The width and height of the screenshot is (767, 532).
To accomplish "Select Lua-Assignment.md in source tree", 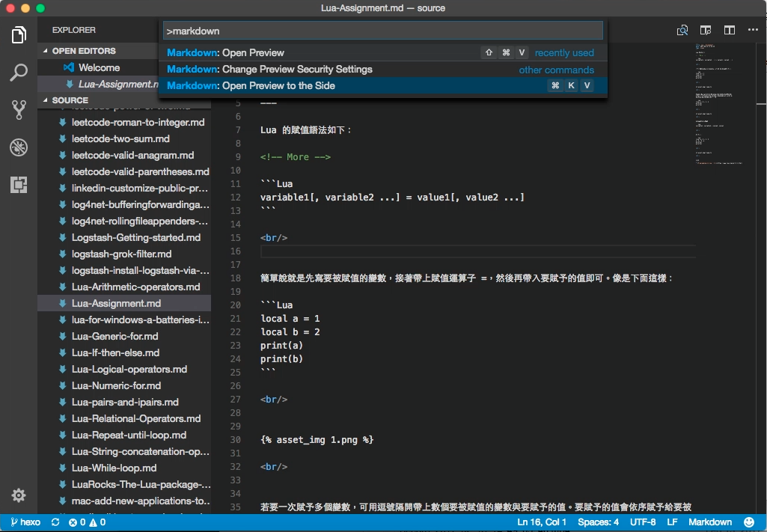I will 124,303.
